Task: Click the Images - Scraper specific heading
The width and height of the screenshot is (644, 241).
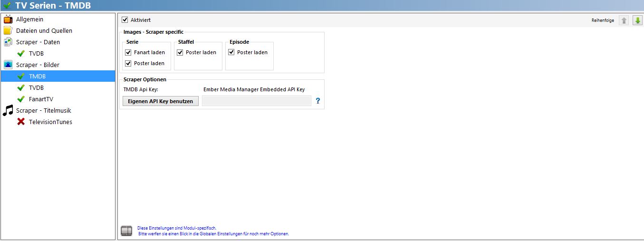Action: click(154, 32)
